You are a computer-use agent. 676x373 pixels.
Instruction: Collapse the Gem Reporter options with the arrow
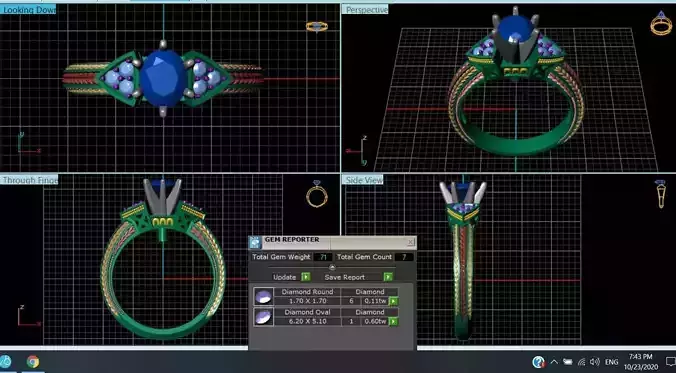(332, 267)
